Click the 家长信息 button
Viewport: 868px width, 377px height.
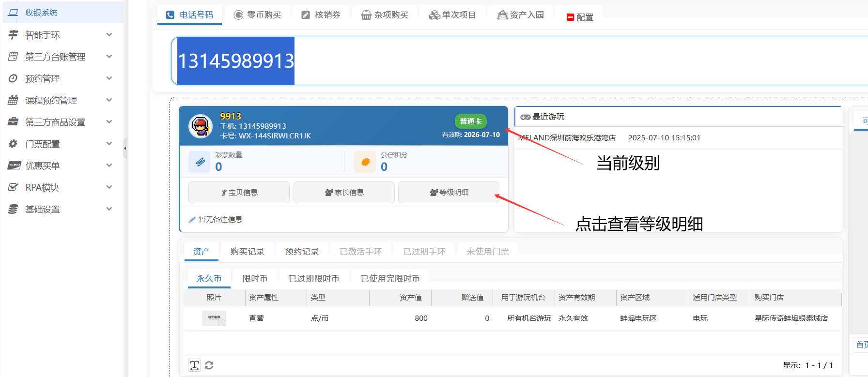click(344, 193)
